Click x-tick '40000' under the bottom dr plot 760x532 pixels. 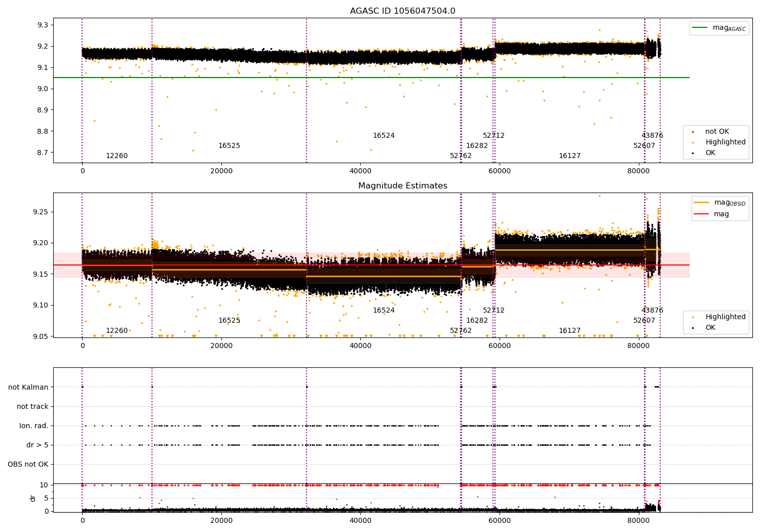coord(360,521)
